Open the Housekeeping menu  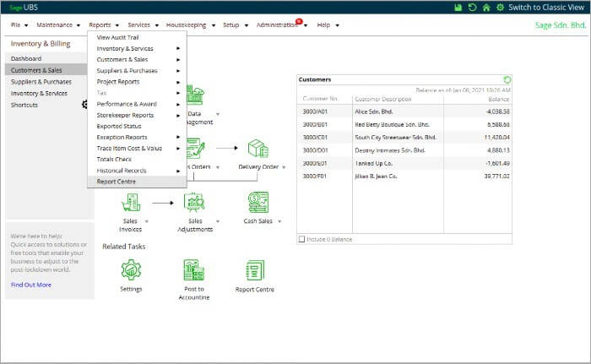187,25
